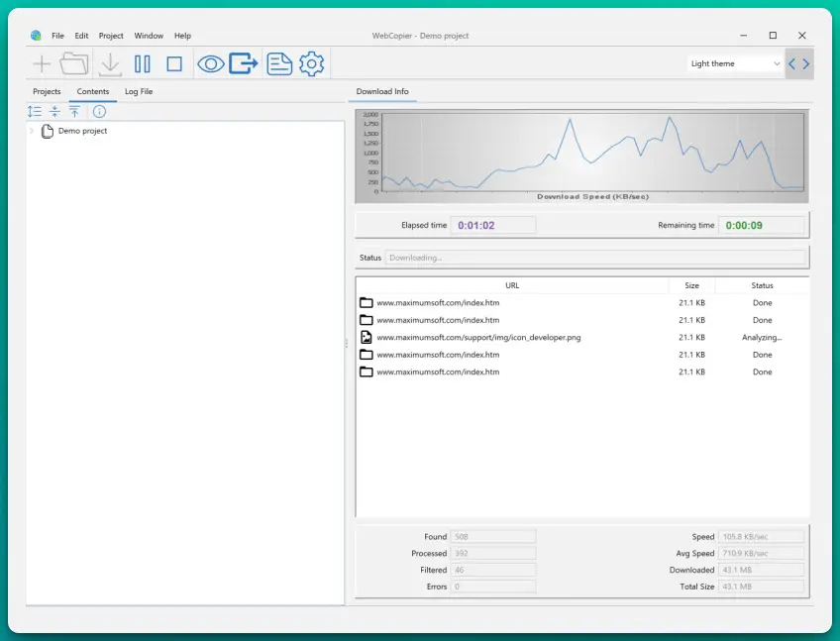Switch to the Log File tab

[x=139, y=91]
